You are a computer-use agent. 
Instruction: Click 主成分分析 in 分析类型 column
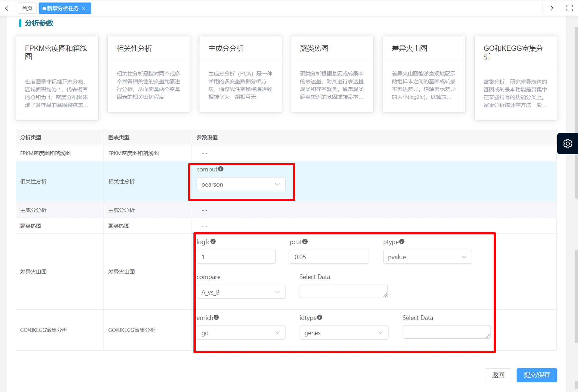(33, 210)
